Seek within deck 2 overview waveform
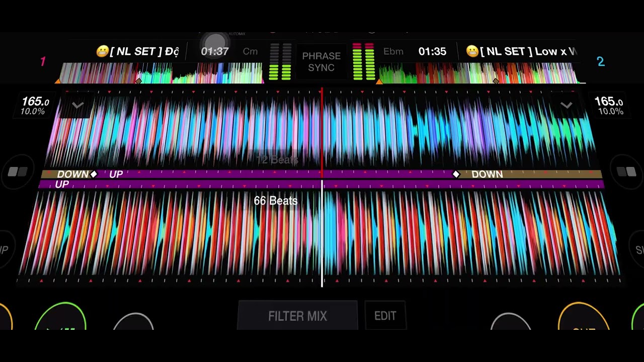This screenshot has width=644, height=362. click(478, 73)
